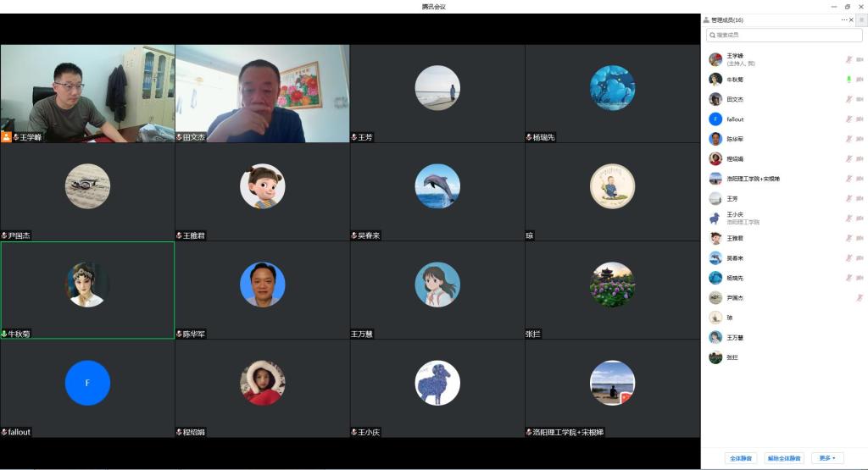868x470 pixels.
Task: Click 田文杰's camera-off icon in member list
Action: 860,99
